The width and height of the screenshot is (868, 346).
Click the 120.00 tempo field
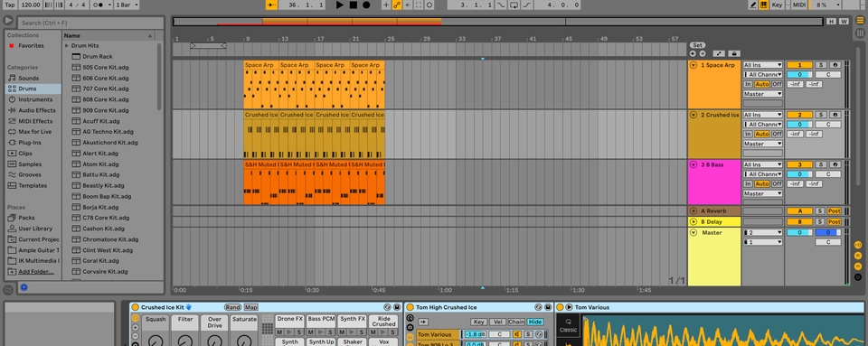point(31,5)
